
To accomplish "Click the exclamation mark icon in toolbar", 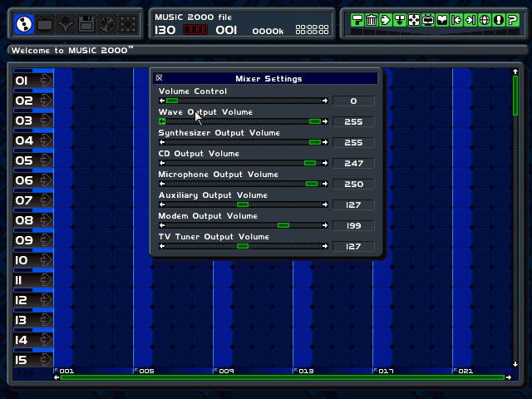I will [499, 20].
